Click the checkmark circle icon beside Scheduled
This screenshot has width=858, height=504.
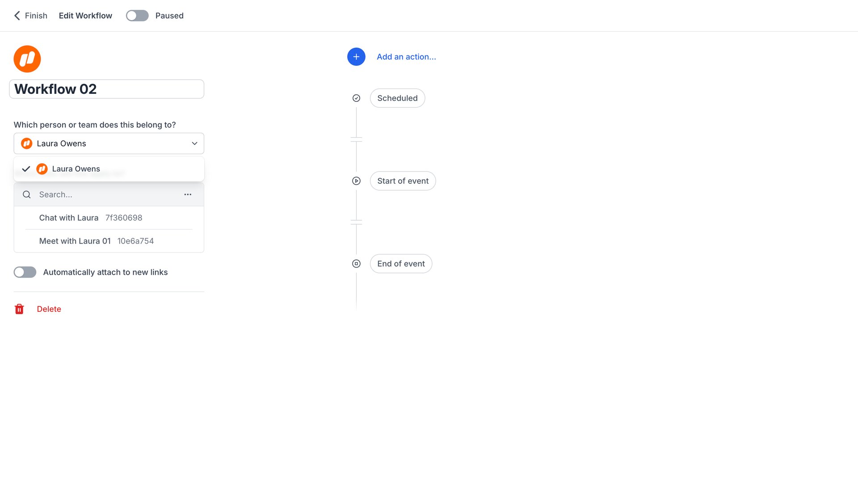point(356,98)
